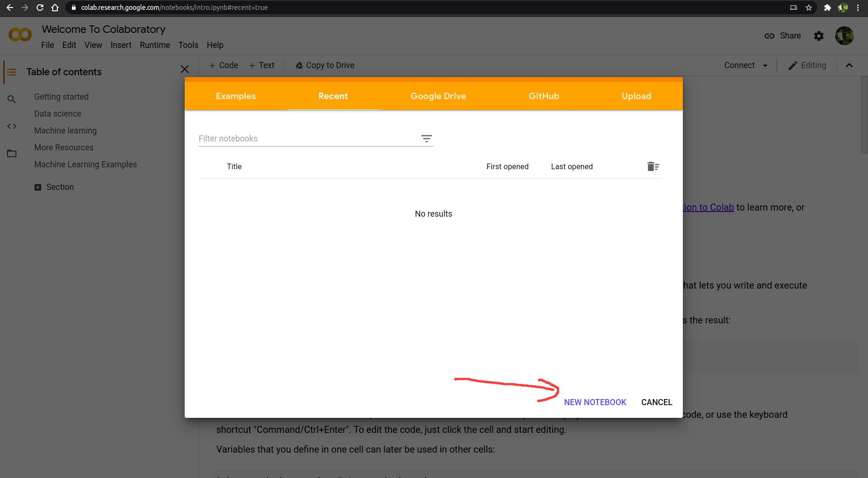Click the Colab link in notebook text
This screenshot has height=478, width=868.
pos(708,207)
